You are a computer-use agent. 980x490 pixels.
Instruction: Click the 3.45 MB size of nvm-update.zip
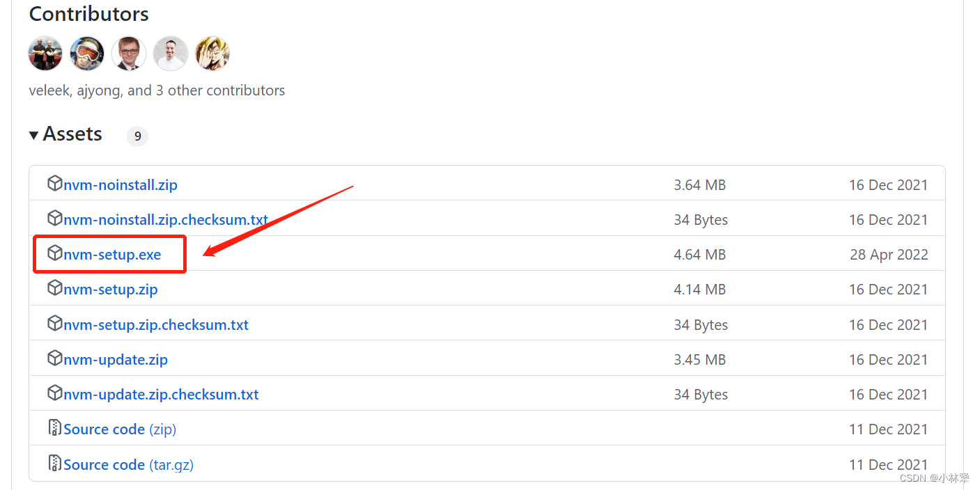(x=700, y=360)
